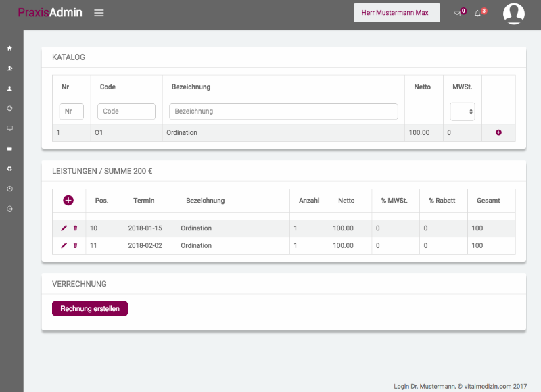The height and width of the screenshot is (392, 541).
Task: Open the MWSt. filter dropdown
Action: (x=463, y=112)
